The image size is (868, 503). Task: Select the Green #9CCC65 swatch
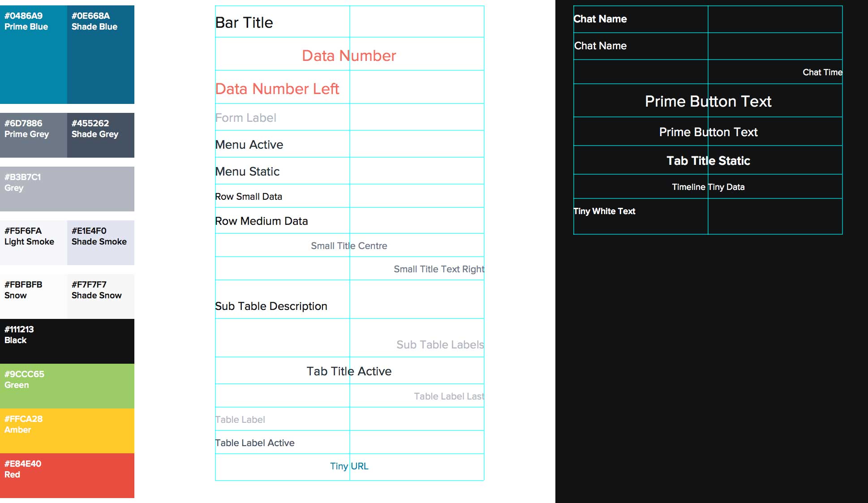[x=67, y=386]
